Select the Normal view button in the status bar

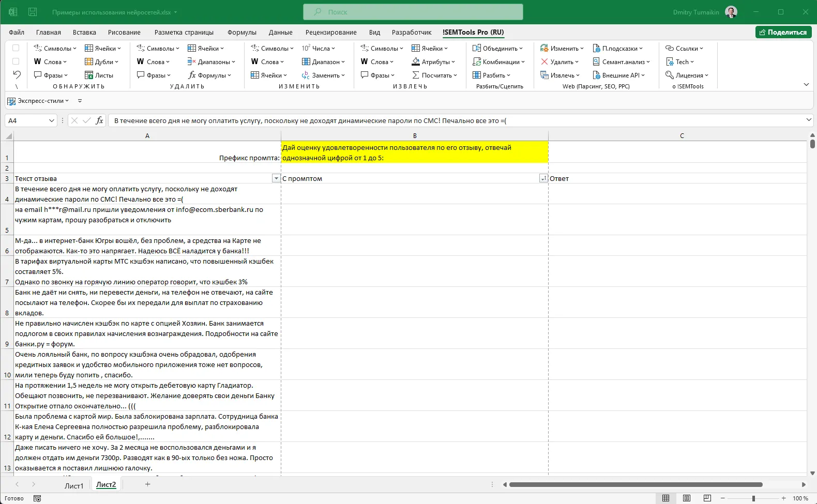coord(665,498)
